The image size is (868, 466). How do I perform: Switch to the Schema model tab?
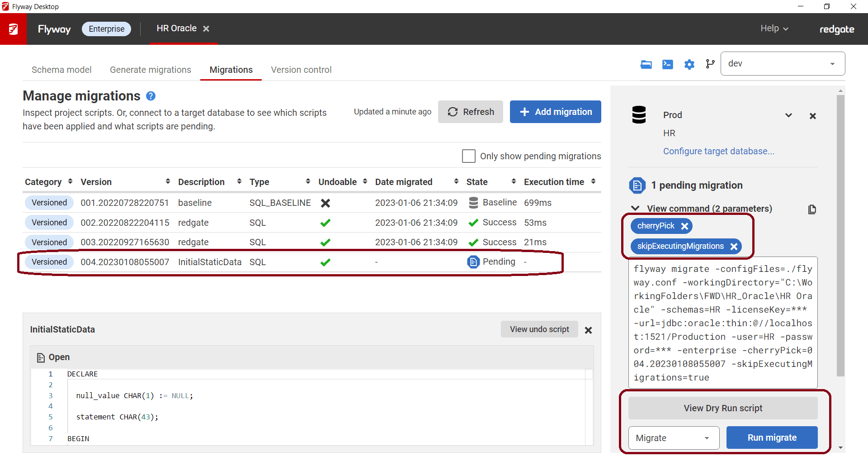tap(61, 70)
